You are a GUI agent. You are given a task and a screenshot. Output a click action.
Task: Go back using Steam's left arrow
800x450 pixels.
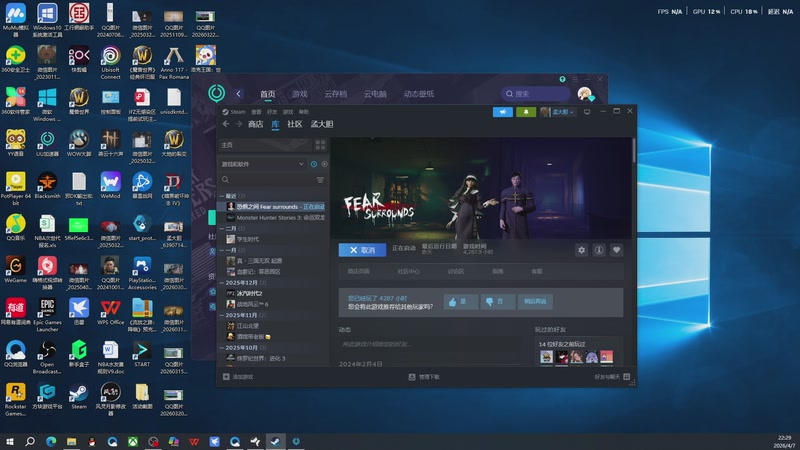(x=226, y=124)
